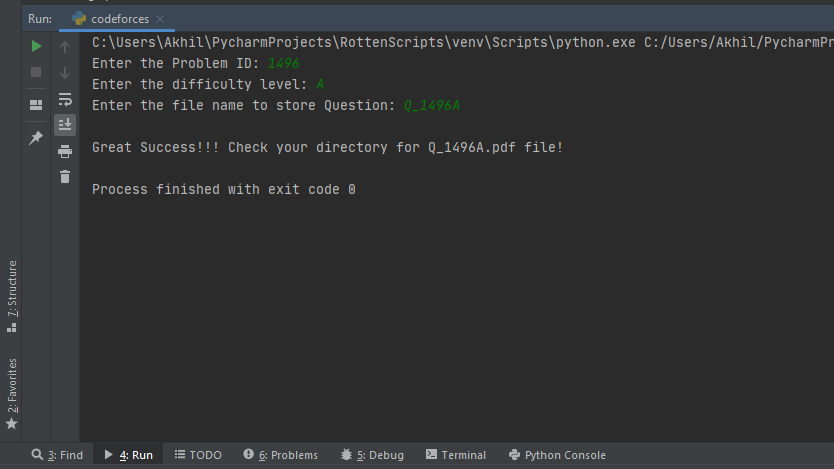The width and height of the screenshot is (834, 469).
Task: Switch to the Run tool window tab
Action: pyautogui.click(x=129, y=455)
